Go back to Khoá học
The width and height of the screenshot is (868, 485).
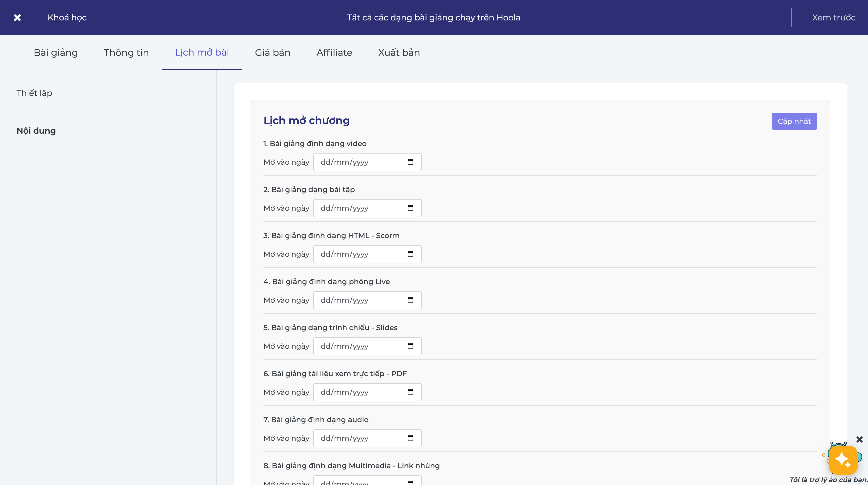(x=67, y=18)
